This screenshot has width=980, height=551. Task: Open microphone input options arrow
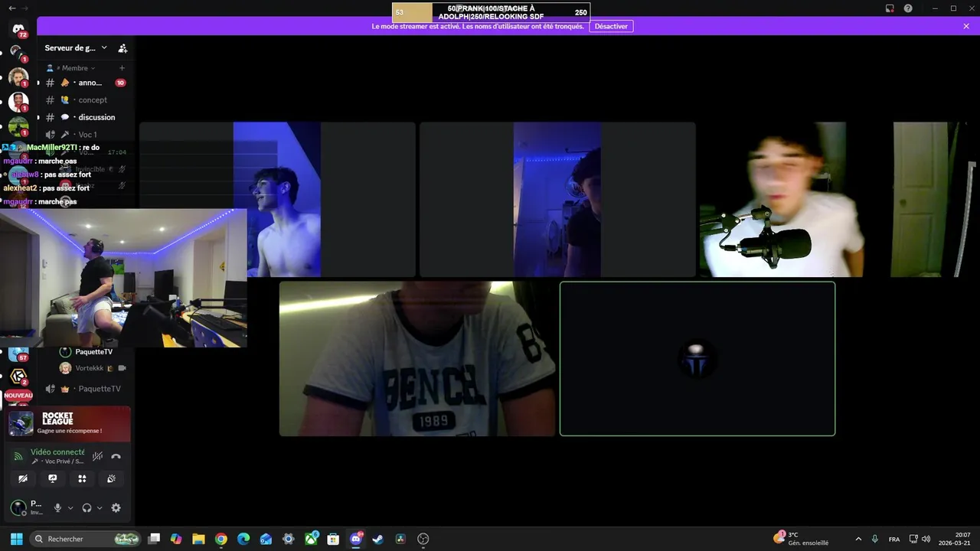(x=70, y=507)
